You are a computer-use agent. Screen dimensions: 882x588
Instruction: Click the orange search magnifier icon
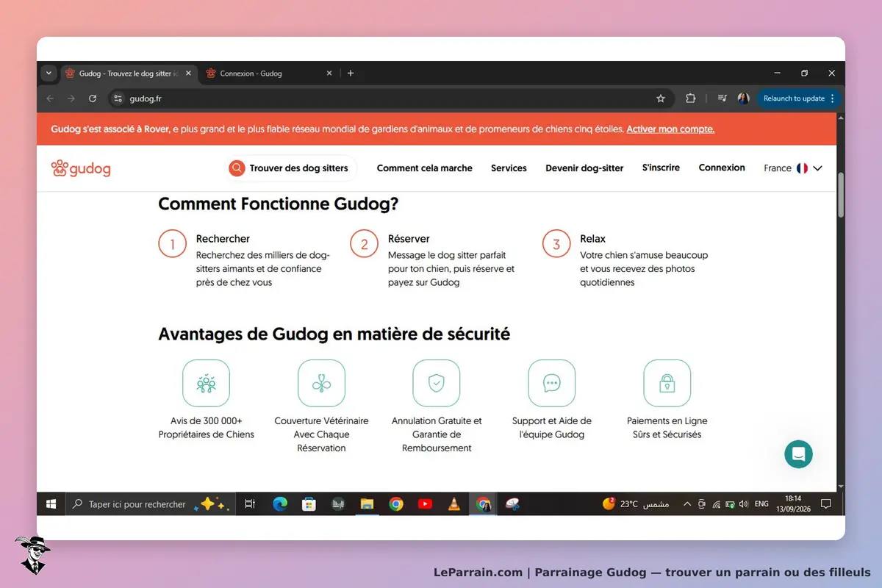237,168
